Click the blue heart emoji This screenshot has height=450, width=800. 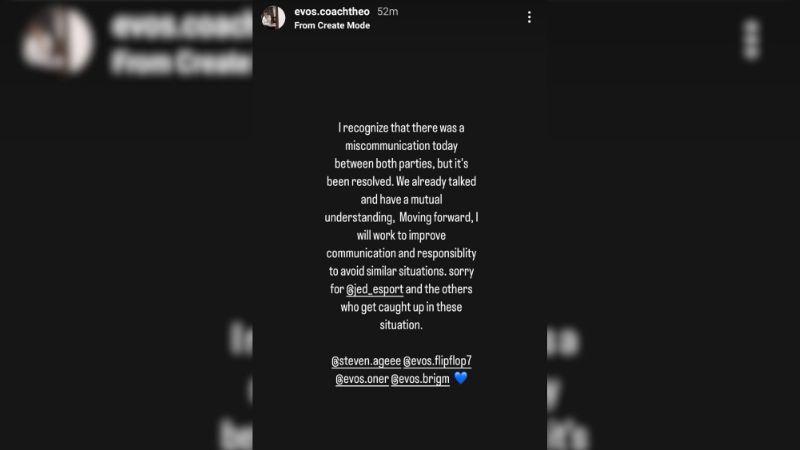point(461,378)
